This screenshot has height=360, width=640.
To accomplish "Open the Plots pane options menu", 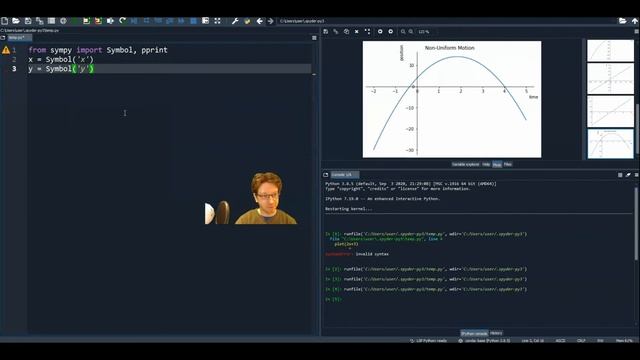I will pos(636,31).
